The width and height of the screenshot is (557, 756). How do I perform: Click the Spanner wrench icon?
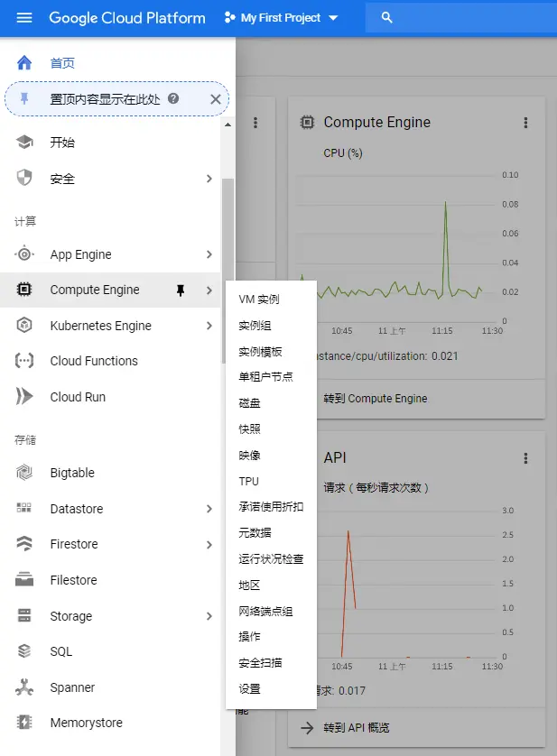(x=24, y=687)
